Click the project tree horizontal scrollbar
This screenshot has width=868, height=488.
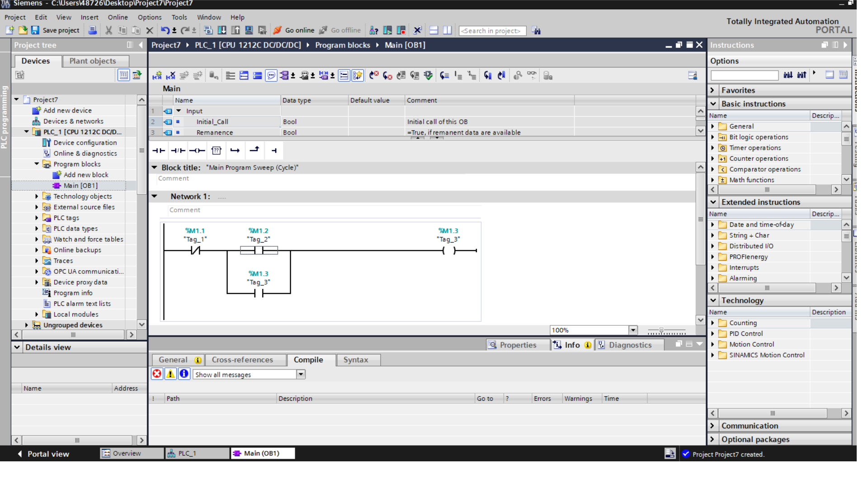click(74, 335)
